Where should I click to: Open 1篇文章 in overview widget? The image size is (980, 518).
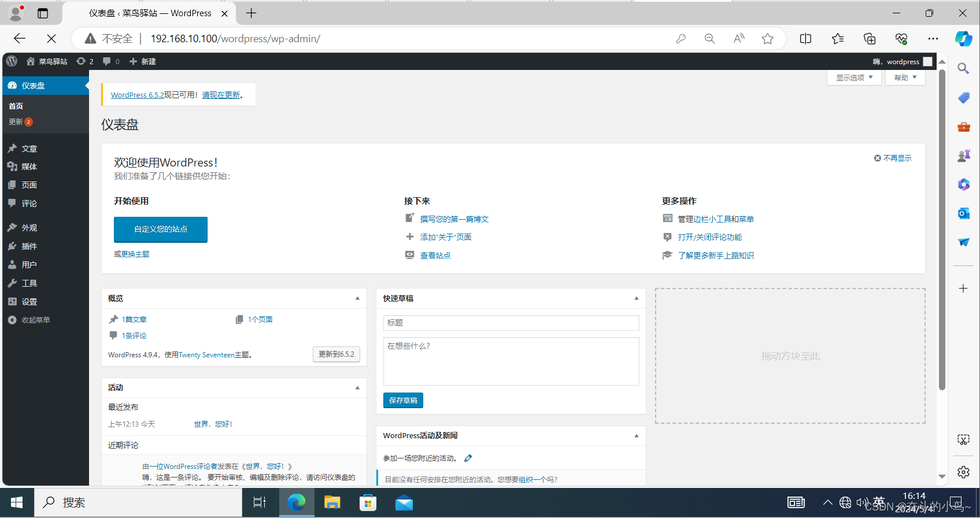coord(134,320)
